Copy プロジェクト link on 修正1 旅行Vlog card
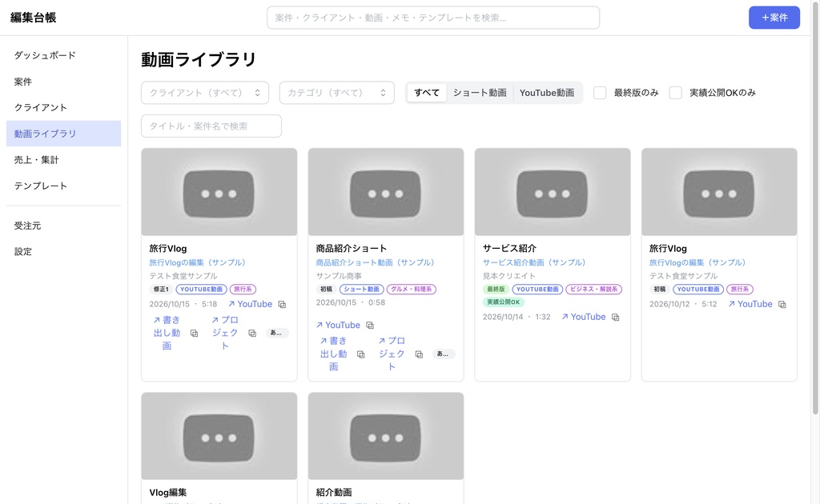820x504 pixels. click(252, 334)
